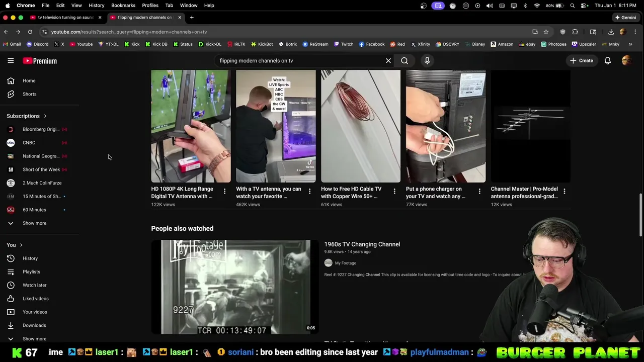Open more options for phone charger short

(479, 192)
